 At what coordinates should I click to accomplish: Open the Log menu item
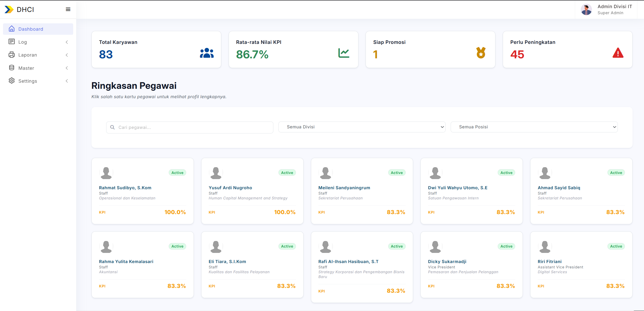(x=38, y=42)
